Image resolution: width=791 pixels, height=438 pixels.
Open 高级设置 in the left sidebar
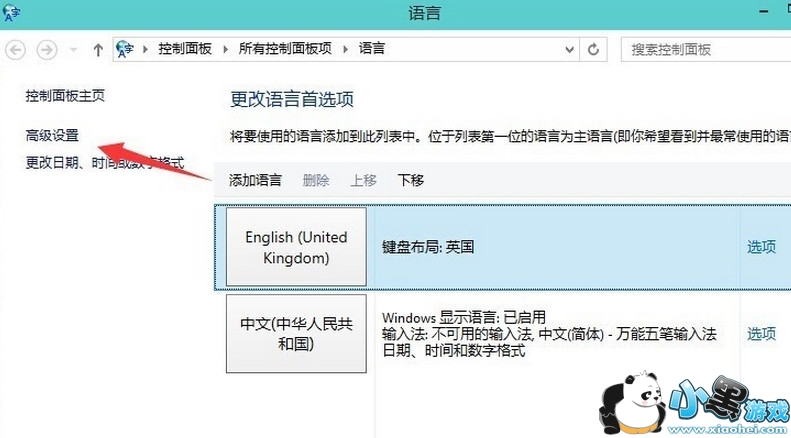tap(52, 135)
